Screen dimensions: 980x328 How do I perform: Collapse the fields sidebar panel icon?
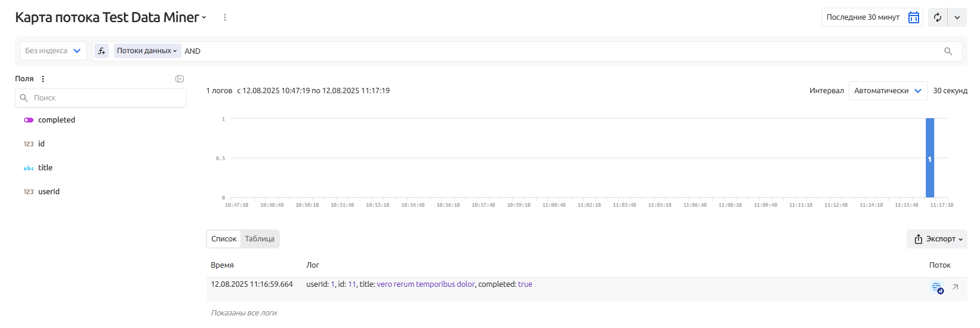coord(180,79)
